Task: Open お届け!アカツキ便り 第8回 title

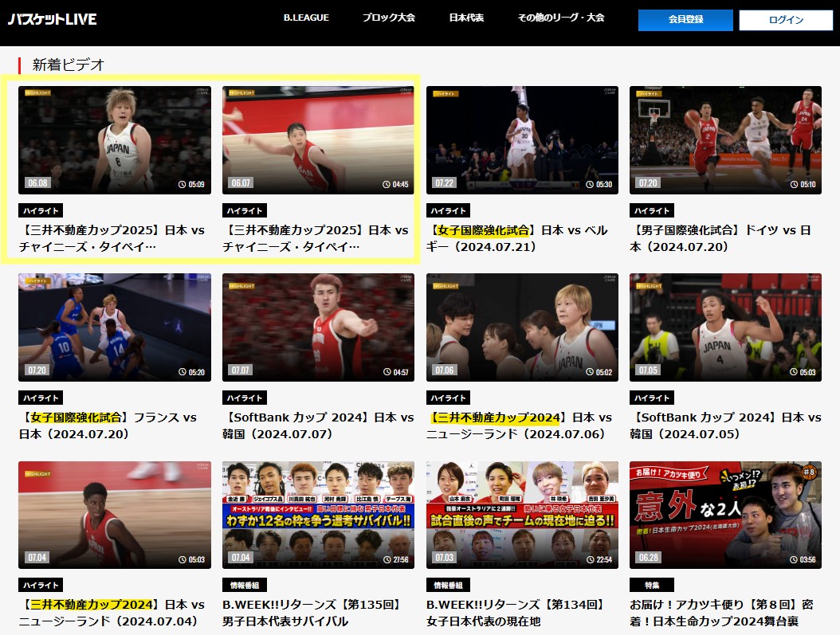Action: pyautogui.click(x=721, y=613)
